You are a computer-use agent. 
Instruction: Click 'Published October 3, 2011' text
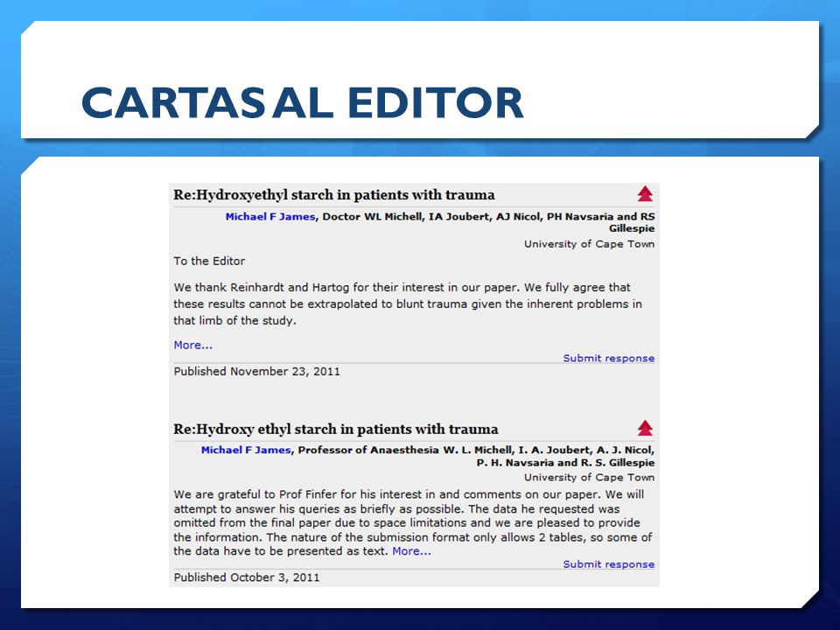pos(247,577)
